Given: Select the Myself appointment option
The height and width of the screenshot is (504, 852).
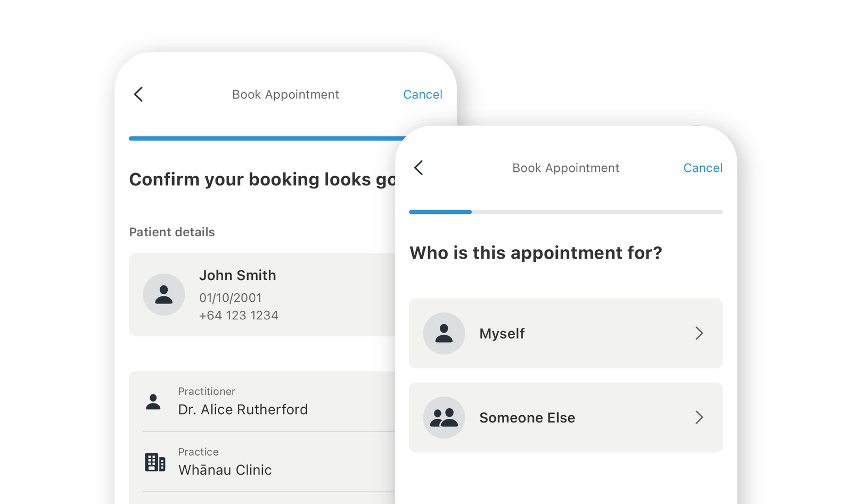Looking at the screenshot, I should 566,334.
